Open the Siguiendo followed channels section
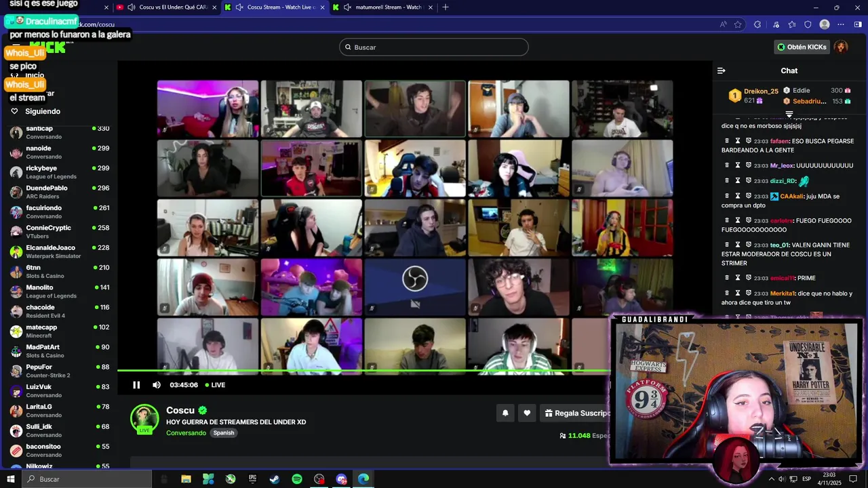868x488 pixels. point(36,111)
